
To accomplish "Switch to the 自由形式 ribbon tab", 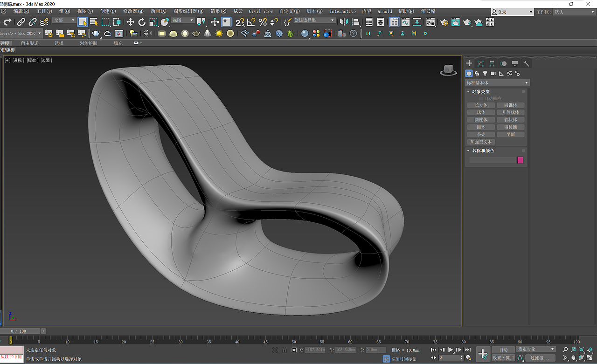I will (x=29, y=43).
